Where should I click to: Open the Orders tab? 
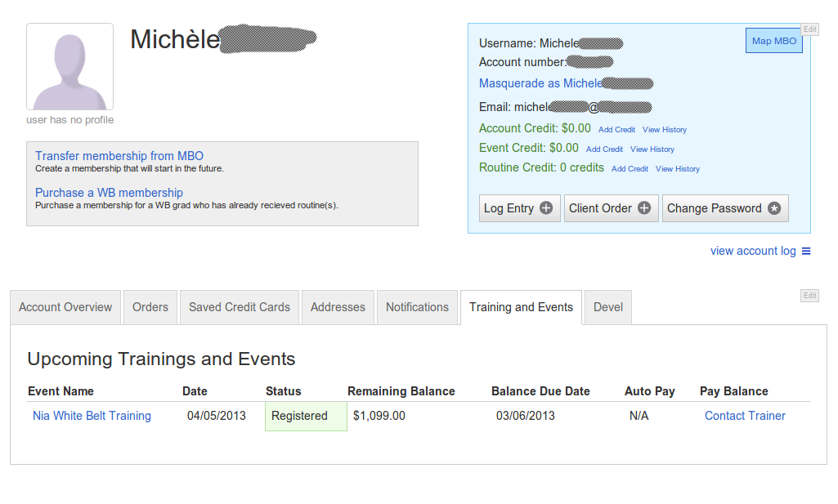coord(150,307)
